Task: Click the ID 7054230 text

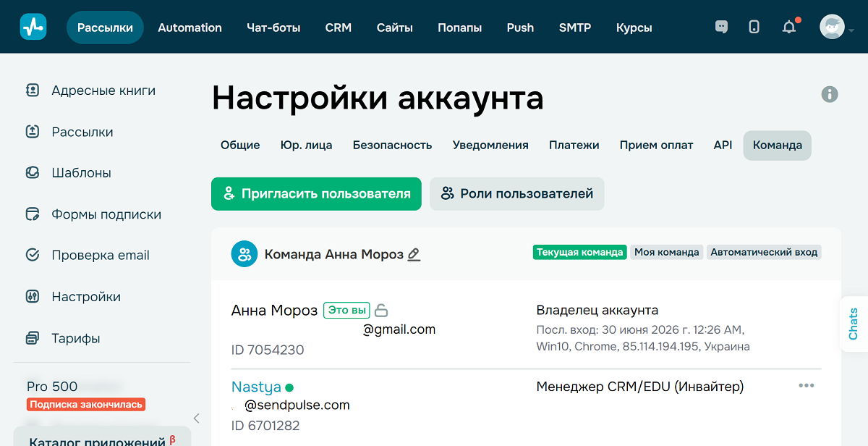Action: (x=268, y=350)
